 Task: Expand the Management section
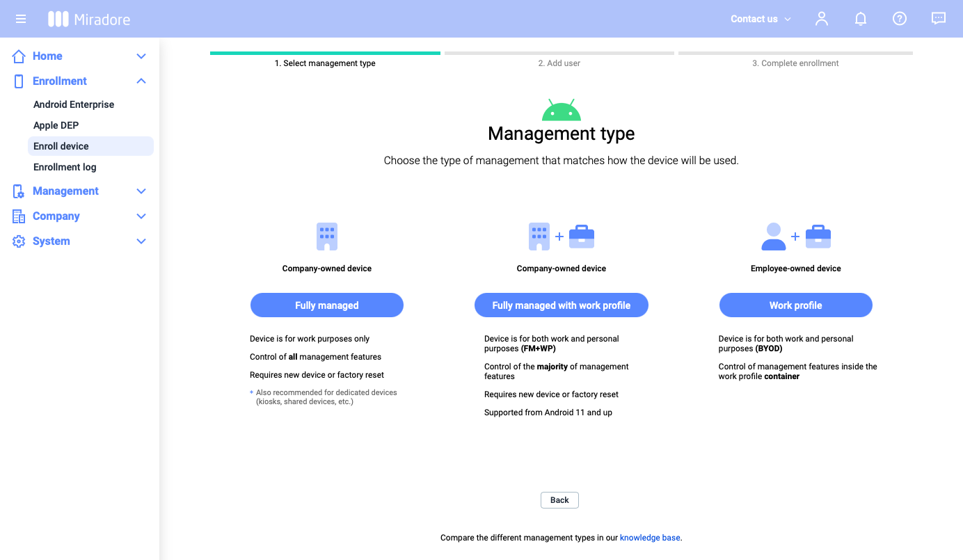click(x=141, y=191)
